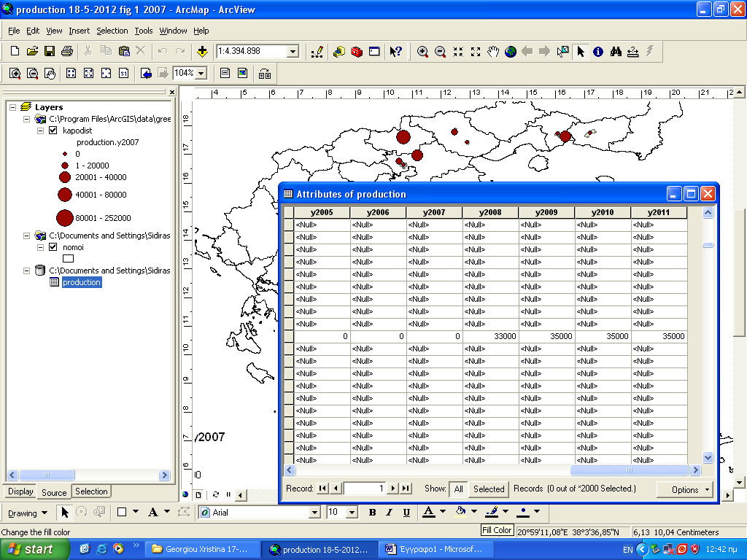Open the Find binoculars tool
This screenshot has height=560, width=747.
[x=616, y=52]
